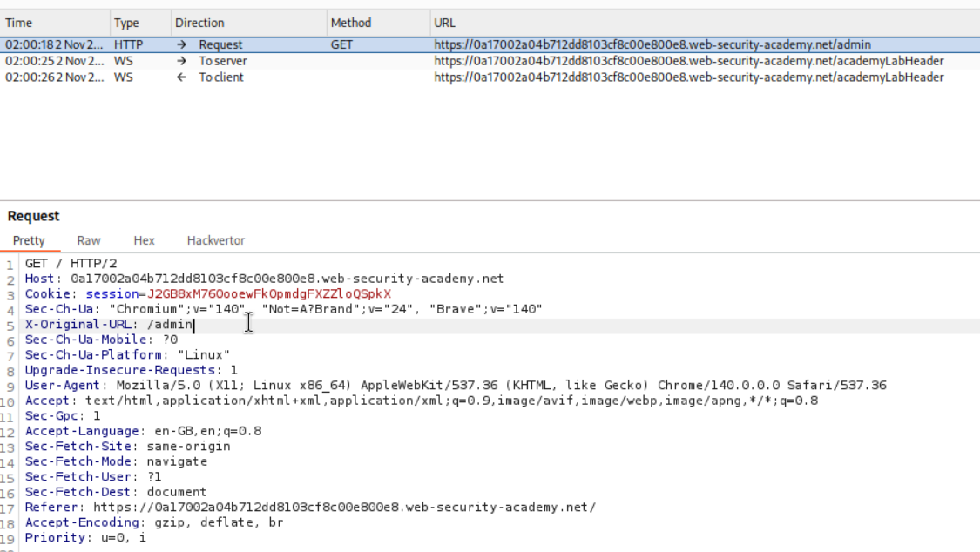Image resolution: width=980 pixels, height=552 pixels.
Task: Click the GET / HTTP/2 request line
Action: pos(68,264)
